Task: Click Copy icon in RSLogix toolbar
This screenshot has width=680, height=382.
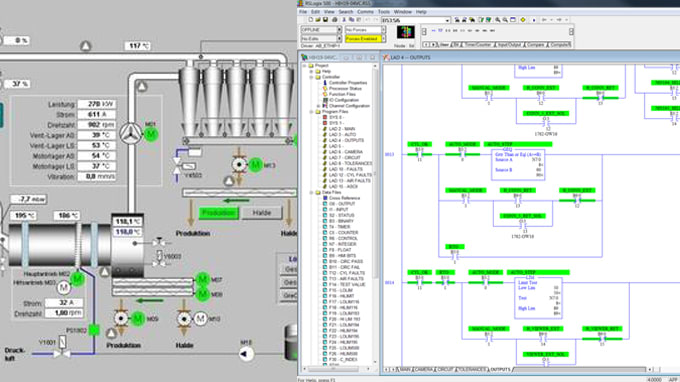Action: click(x=351, y=20)
